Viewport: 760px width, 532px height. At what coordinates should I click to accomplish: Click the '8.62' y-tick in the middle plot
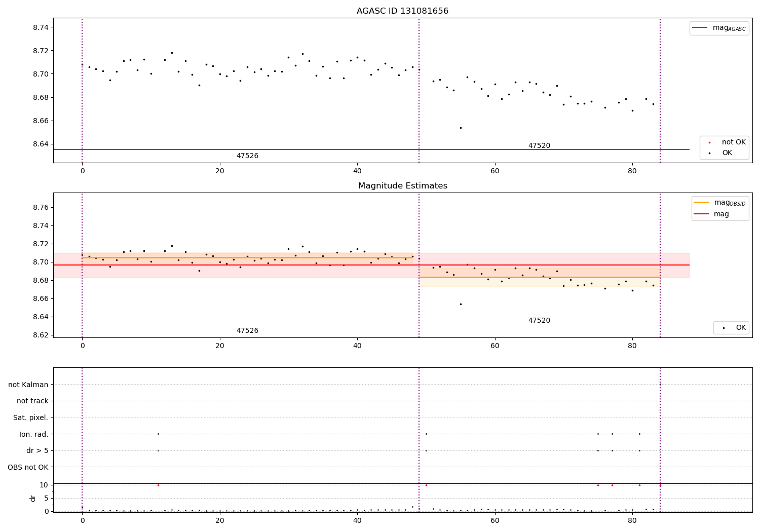click(41, 335)
